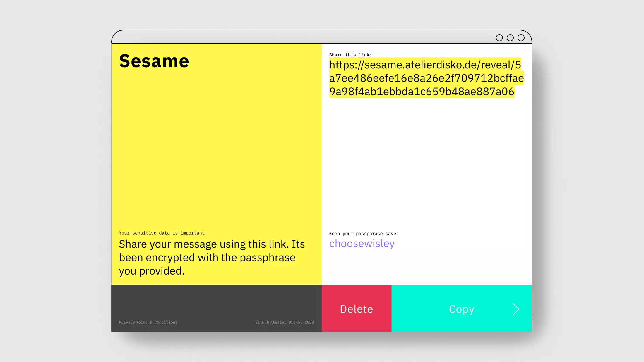Click the 'Keep your passphrase save:' label

click(x=364, y=233)
